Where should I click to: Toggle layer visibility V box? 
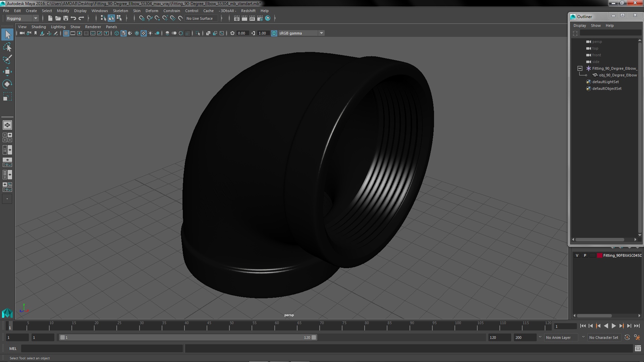click(x=577, y=255)
